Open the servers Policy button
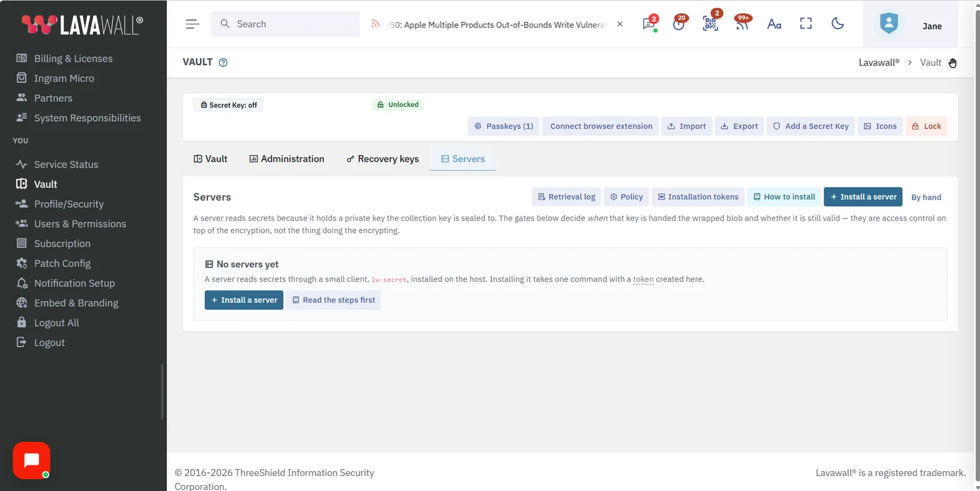The height and width of the screenshot is (491, 980). (x=626, y=197)
